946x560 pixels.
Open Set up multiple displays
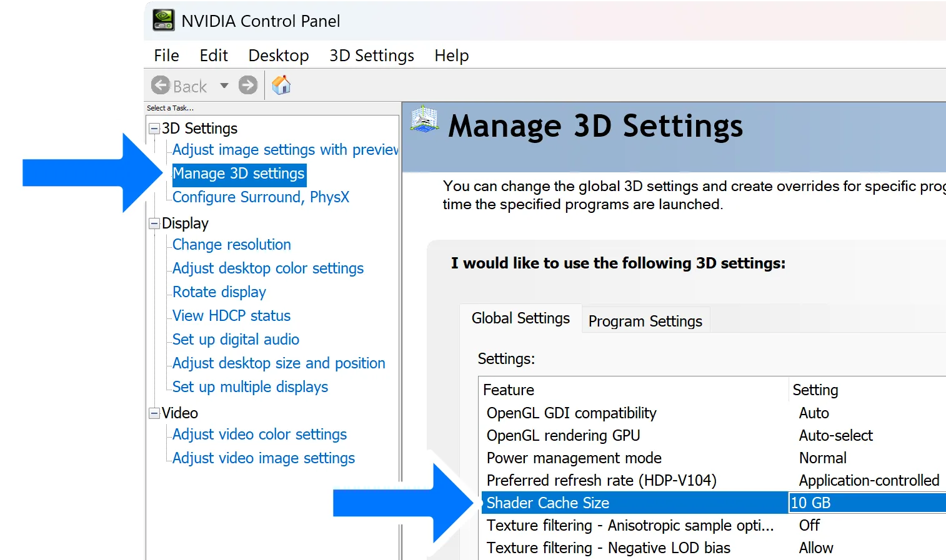250,387
